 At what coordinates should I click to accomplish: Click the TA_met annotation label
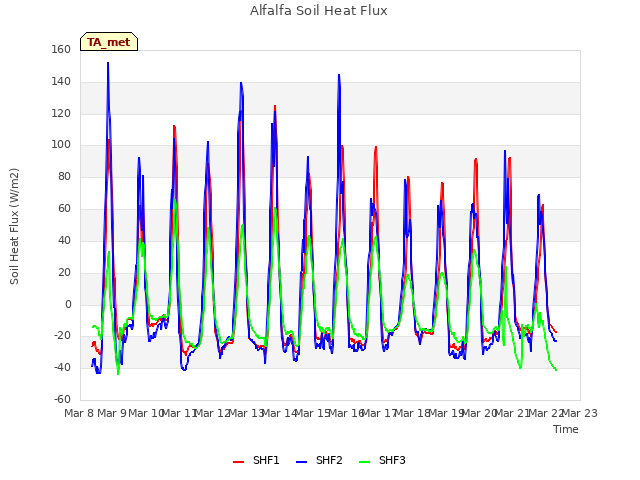109,42
